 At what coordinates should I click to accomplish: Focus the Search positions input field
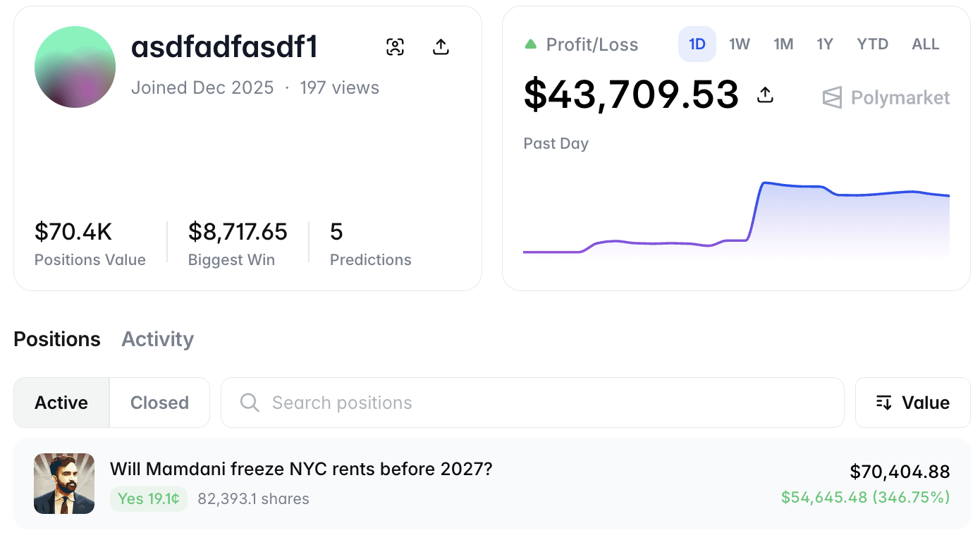tap(532, 403)
